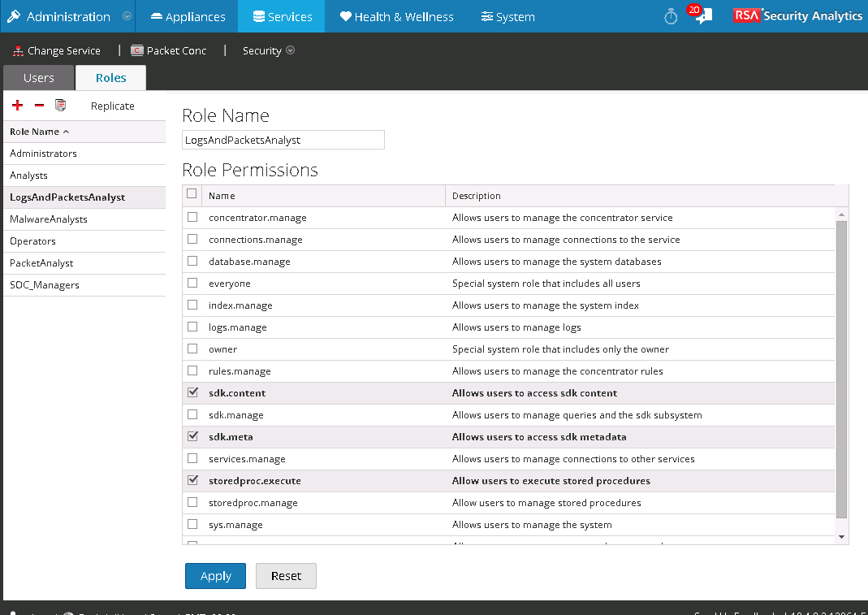This screenshot has width=868, height=615.
Task: Sort by Role Name column header
Action: [84, 132]
